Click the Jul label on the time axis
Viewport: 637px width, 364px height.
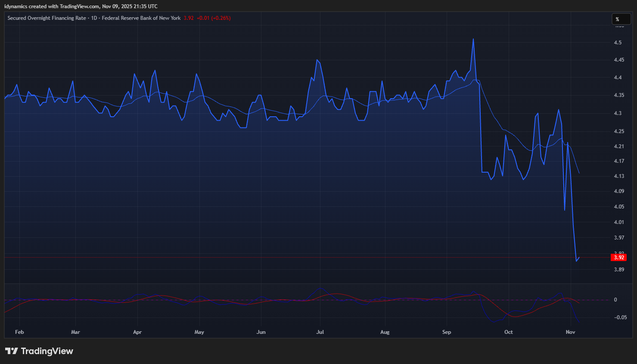click(x=320, y=332)
